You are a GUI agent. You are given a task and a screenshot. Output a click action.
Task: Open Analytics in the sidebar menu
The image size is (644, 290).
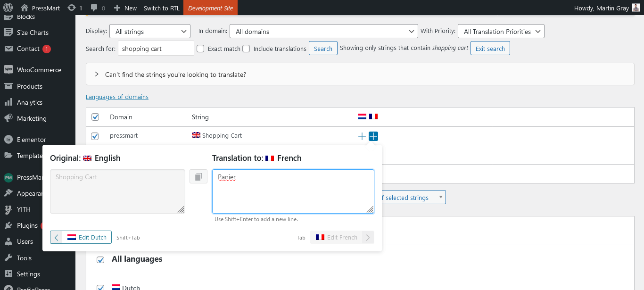29,102
